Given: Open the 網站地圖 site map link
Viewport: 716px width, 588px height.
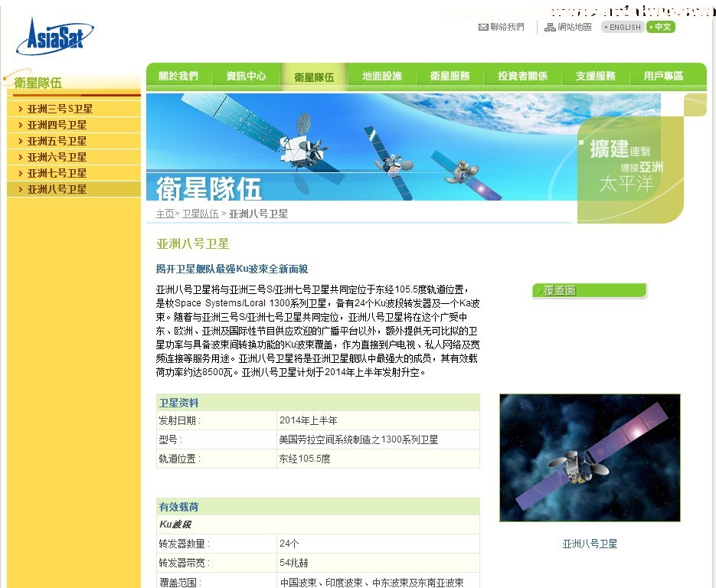Looking at the screenshot, I should (x=574, y=28).
